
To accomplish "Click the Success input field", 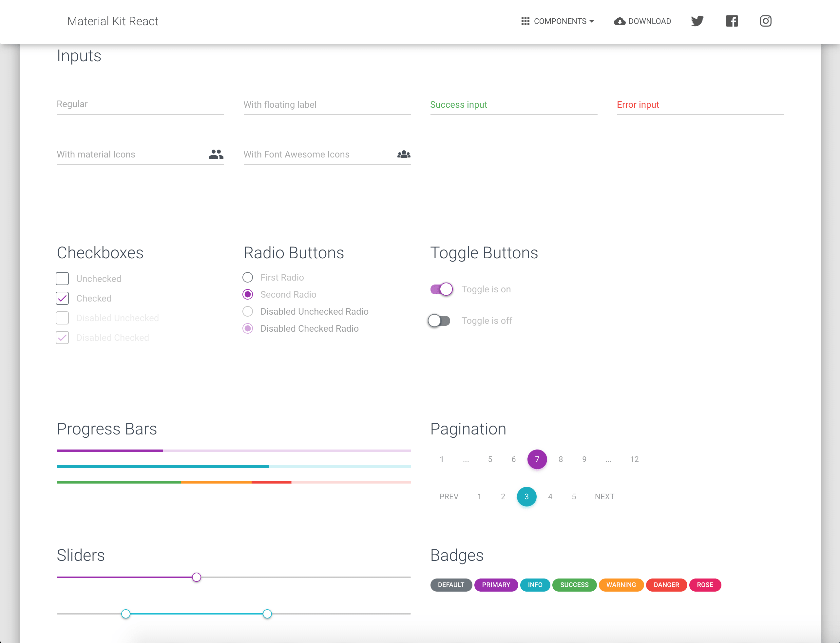I will [514, 104].
